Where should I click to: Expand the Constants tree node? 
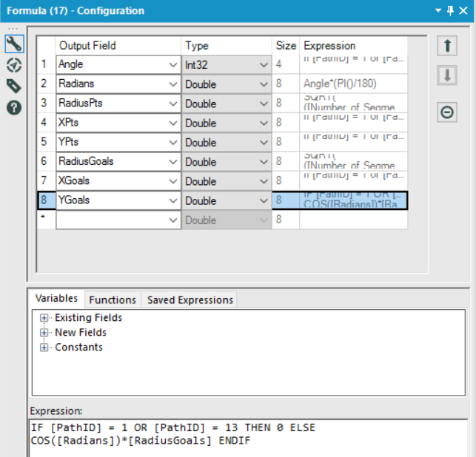(x=44, y=348)
